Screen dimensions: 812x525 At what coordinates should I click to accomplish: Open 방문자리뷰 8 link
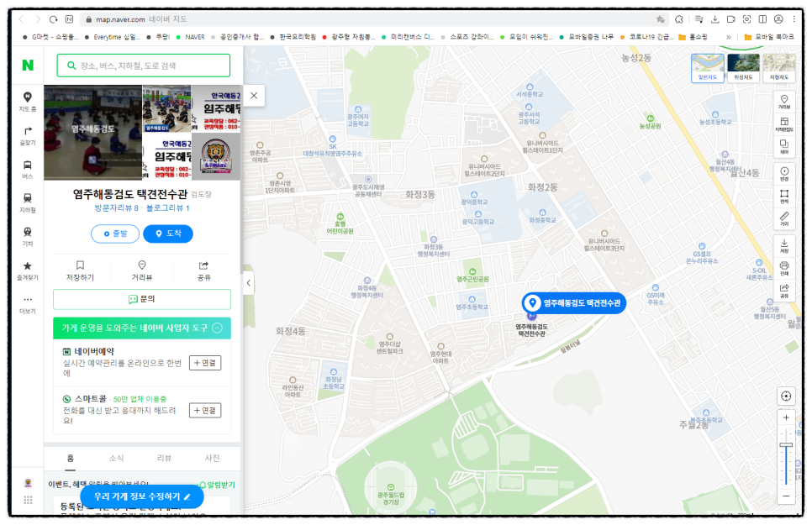coord(117,208)
